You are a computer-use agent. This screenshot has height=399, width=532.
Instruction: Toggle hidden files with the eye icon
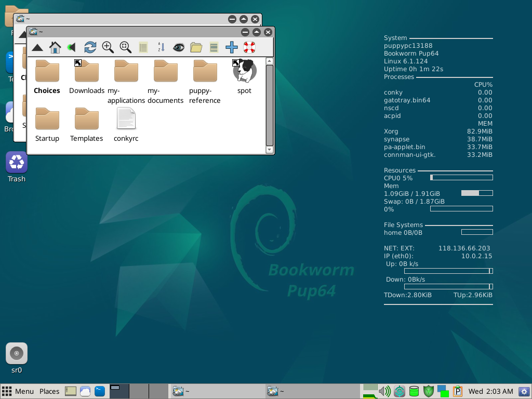[179, 47]
